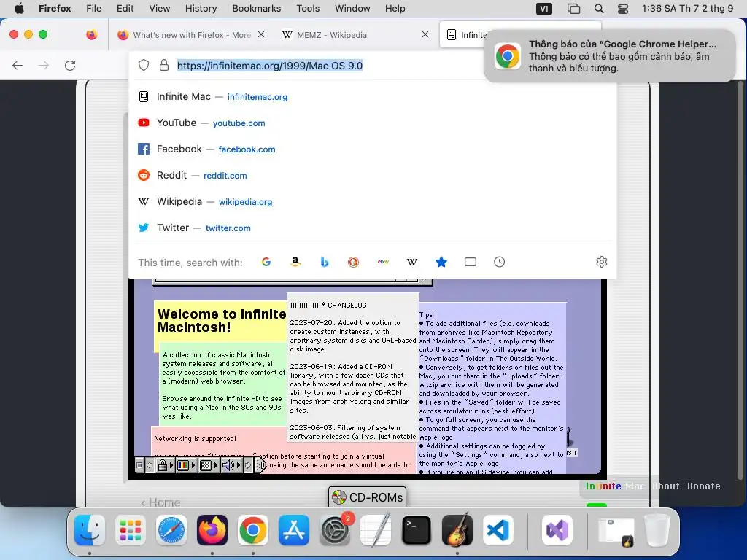This screenshot has height=560, width=747.
Task: Open GarageBand from the Dock
Action: [457, 530]
